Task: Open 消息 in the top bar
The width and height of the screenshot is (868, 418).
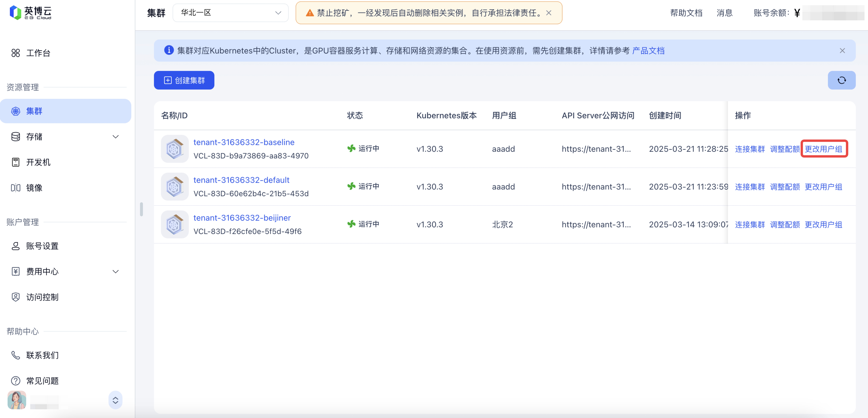Action: (724, 13)
